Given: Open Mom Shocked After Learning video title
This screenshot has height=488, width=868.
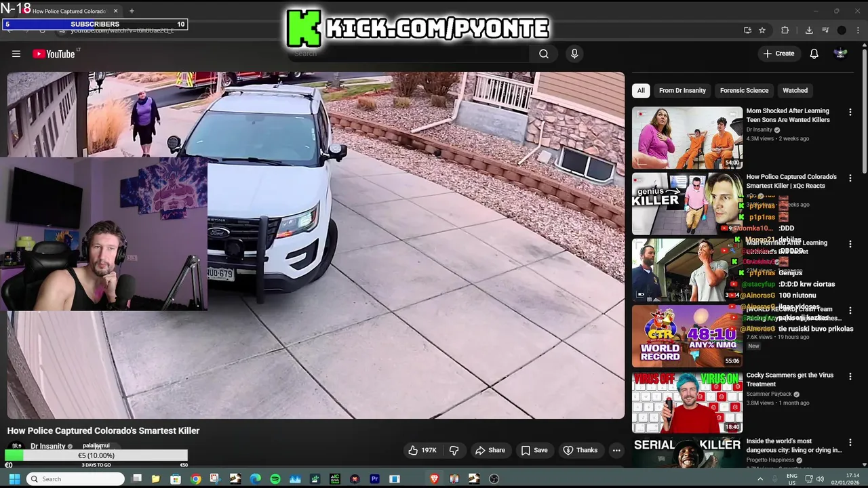Looking at the screenshot, I should point(787,115).
